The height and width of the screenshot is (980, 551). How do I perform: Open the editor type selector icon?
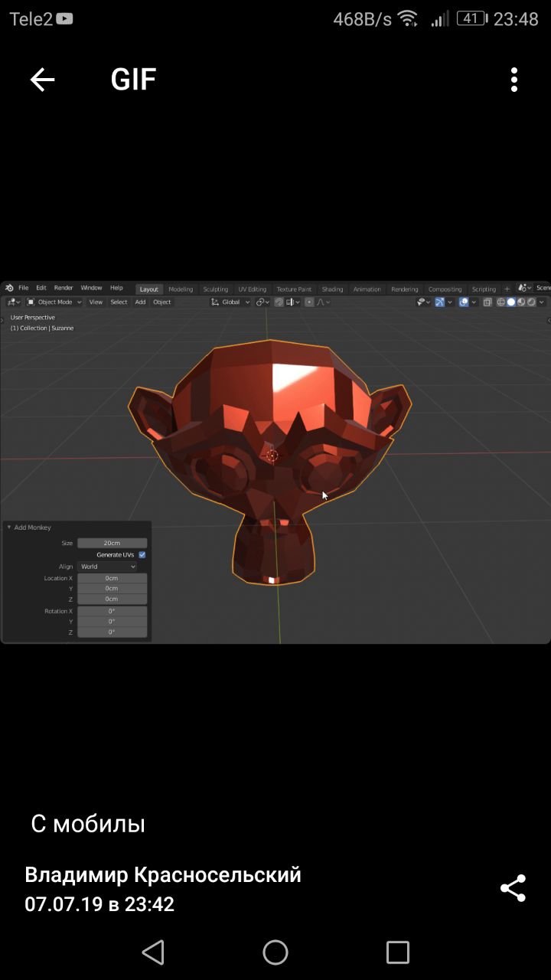click(x=14, y=302)
